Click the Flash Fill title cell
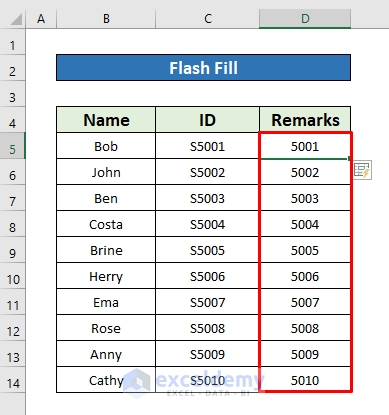 coord(203,68)
